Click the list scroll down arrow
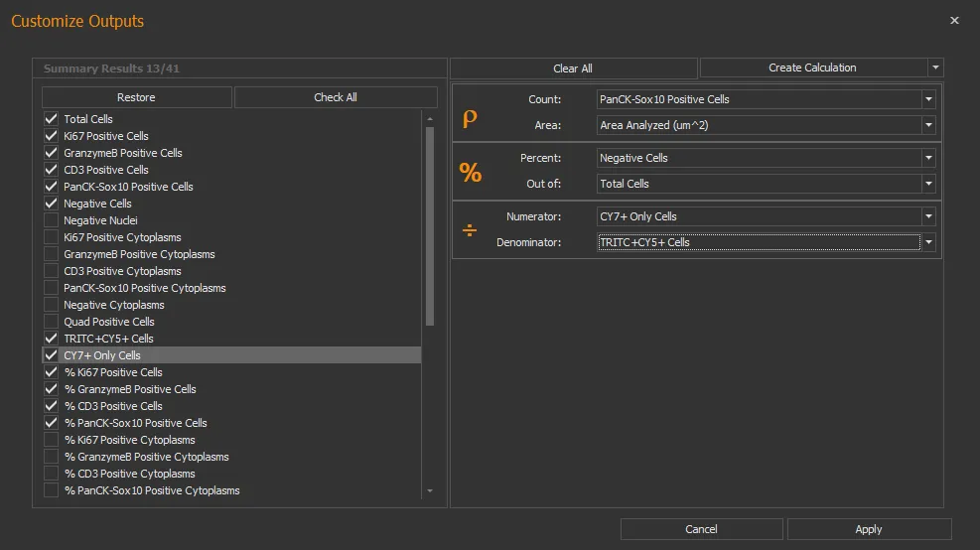 tap(430, 491)
